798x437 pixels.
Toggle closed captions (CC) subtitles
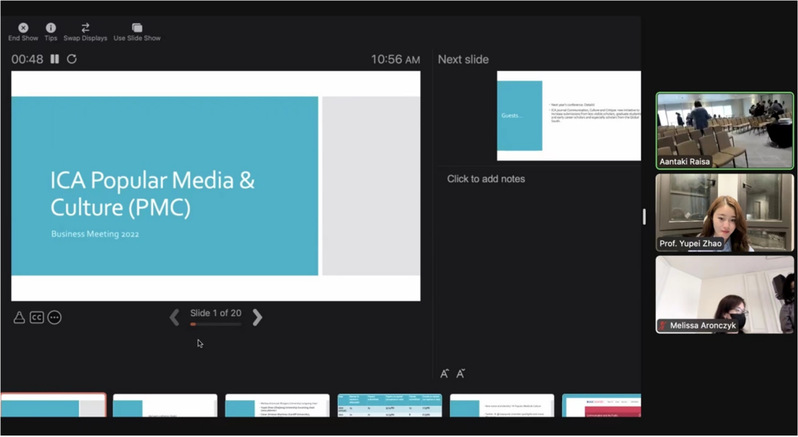pyautogui.click(x=36, y=317)
